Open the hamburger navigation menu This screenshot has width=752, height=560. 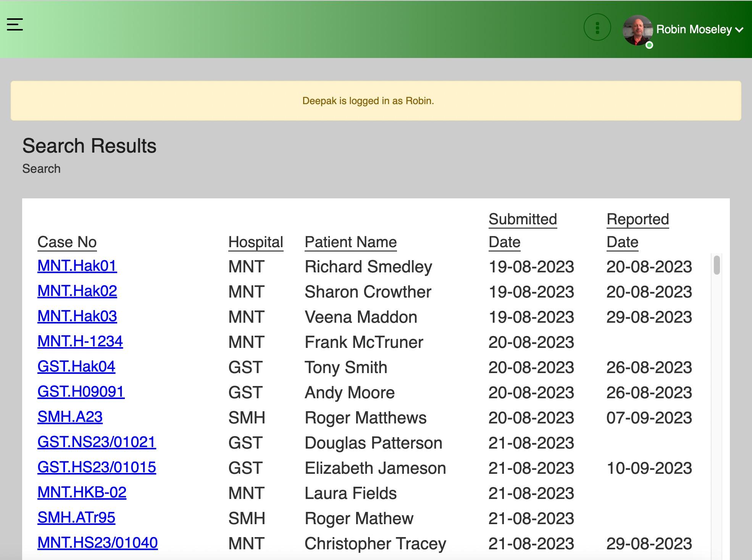point(15,25)
